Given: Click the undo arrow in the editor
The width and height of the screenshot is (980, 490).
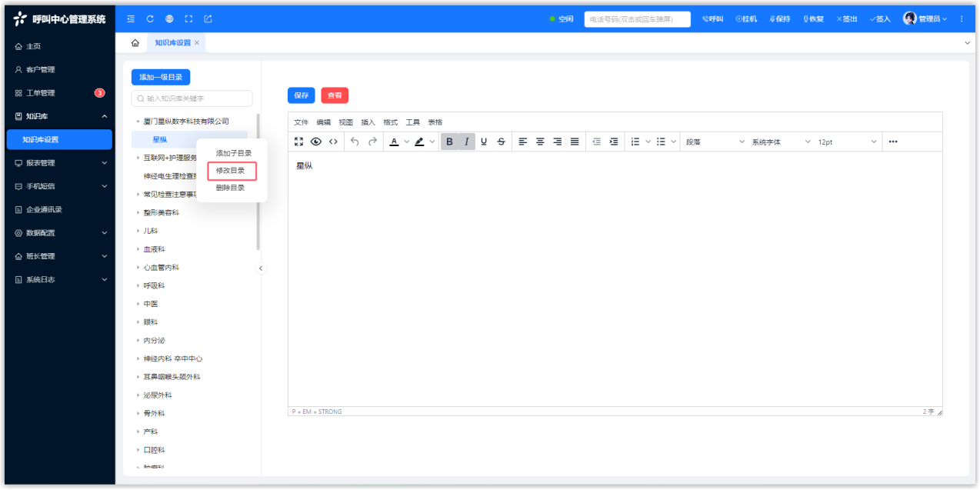Looking at the screenshot, I should (355, 142).
